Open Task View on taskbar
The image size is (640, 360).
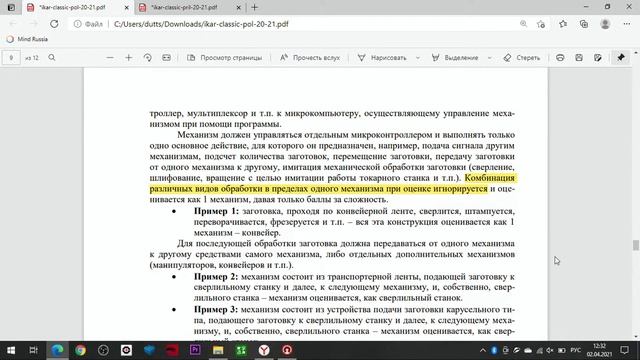[x=33, y=350]
